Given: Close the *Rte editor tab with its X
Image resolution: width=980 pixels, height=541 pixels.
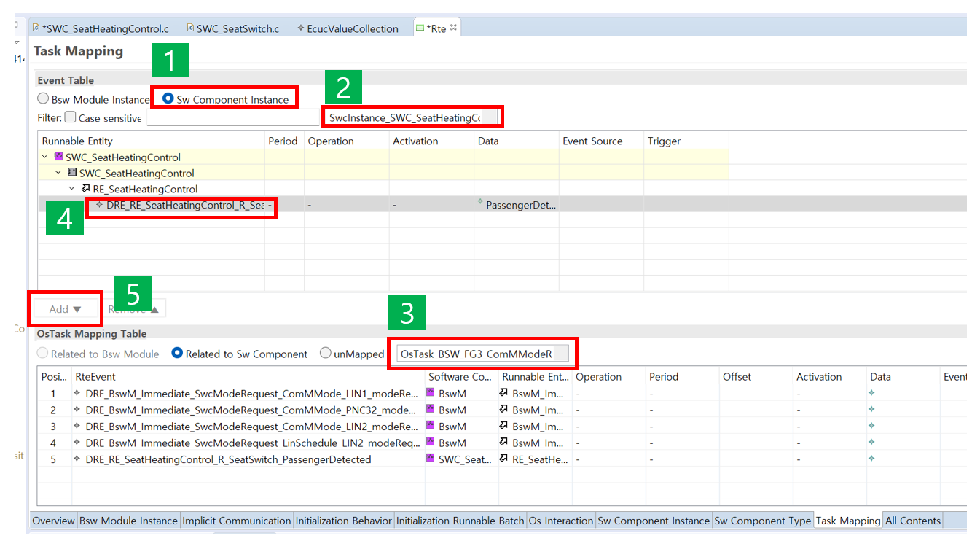Looking at the screenshot, I should click(452, 28).
